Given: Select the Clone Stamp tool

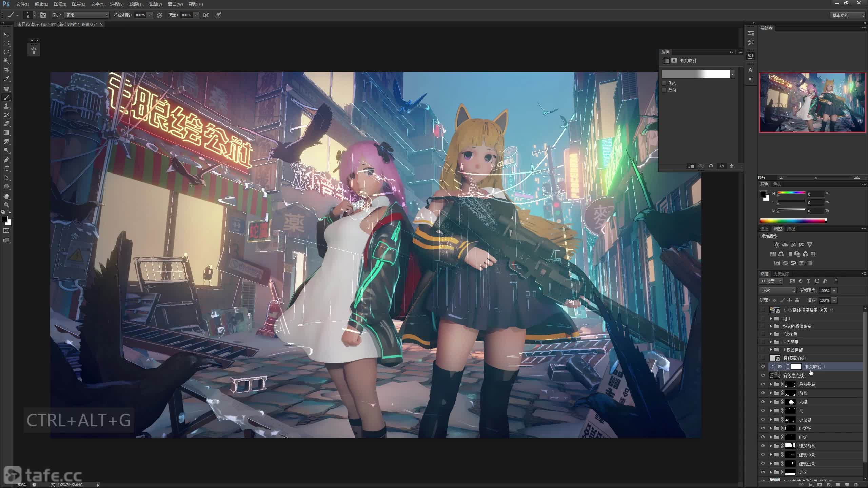Looking at the screenshot, I should point(6,106).
